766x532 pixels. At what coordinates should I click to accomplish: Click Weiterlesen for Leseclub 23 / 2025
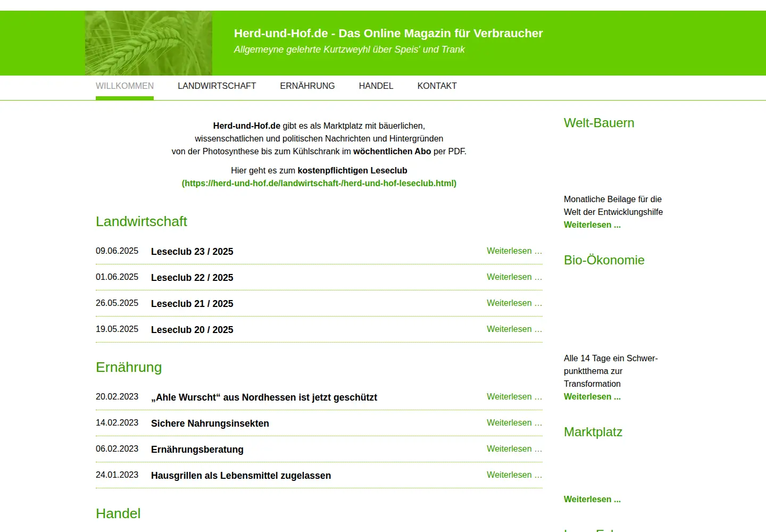pyautogui.click(x=514, y=251)
